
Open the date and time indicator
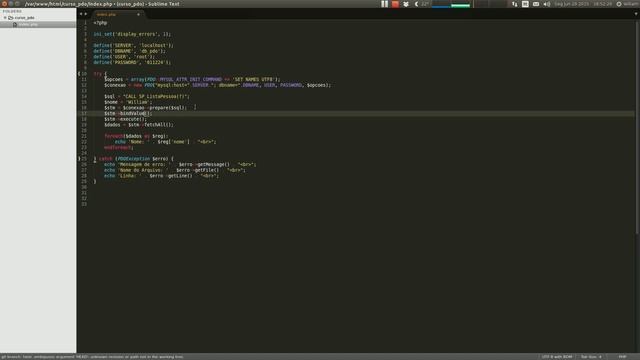tap(583, 4)
